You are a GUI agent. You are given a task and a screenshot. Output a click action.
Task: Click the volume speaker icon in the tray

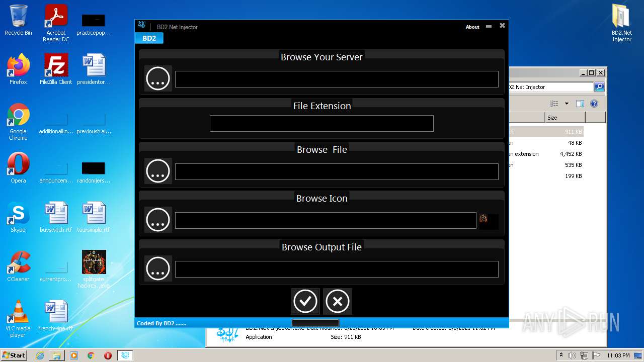click(x=572, y=355)
